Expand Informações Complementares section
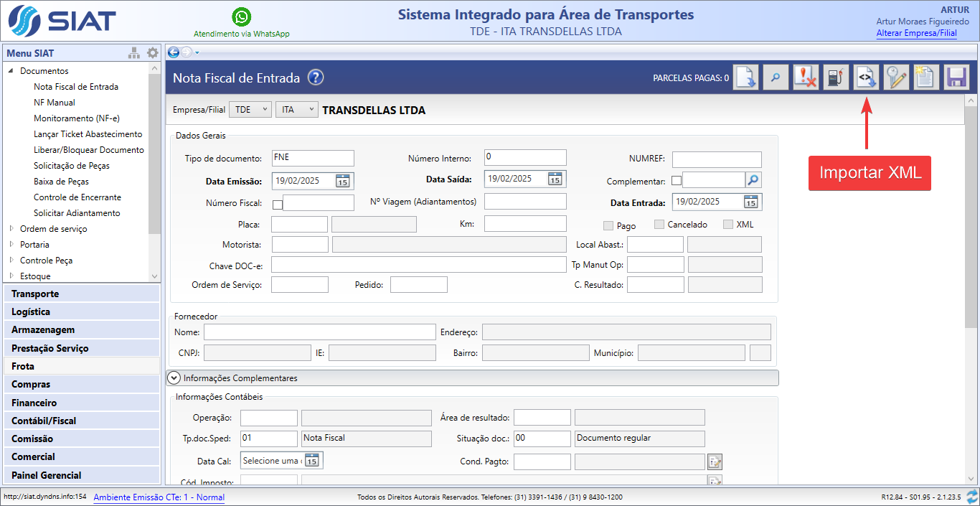This screenshot has width=980, height=506. (174, 378)
